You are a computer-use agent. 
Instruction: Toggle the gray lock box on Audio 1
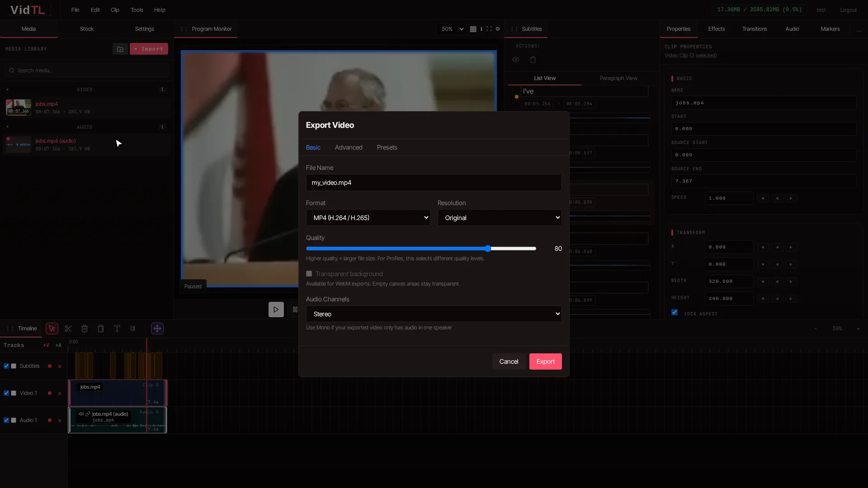(14, 420)
